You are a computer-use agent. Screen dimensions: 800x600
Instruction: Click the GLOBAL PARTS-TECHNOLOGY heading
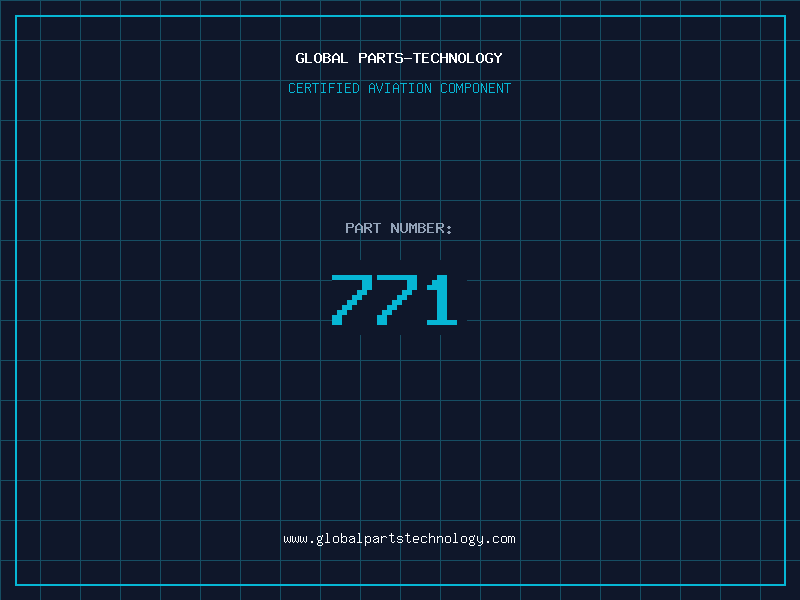click(399, 58)
